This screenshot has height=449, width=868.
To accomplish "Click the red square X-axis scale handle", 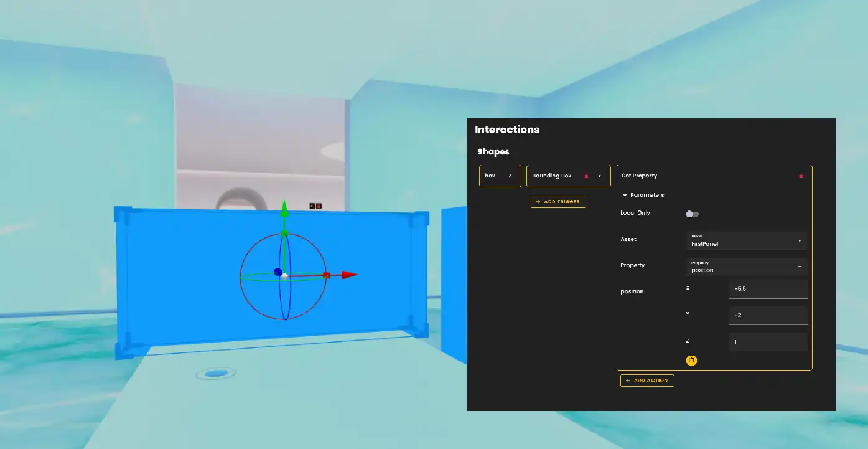I will coord(326,275).
